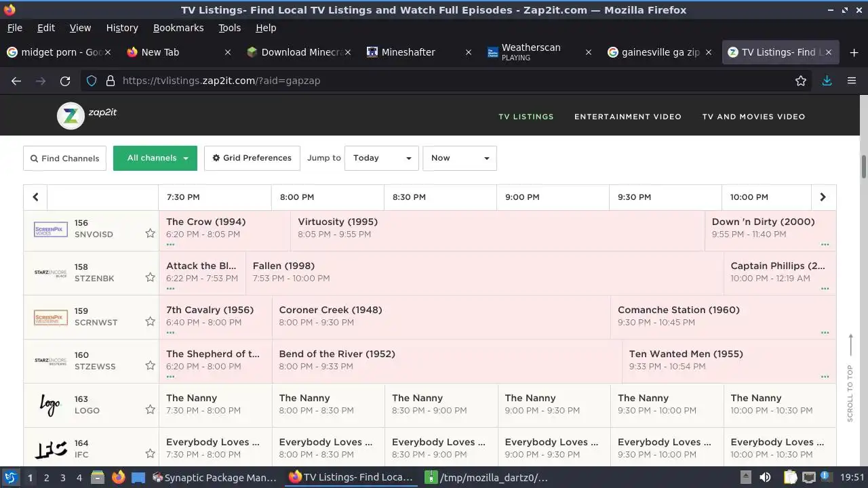Screen dimensions: 868x488
Task: Expand details dots under 7th Cavalry (1956)
Action: [x=170, y=332]
